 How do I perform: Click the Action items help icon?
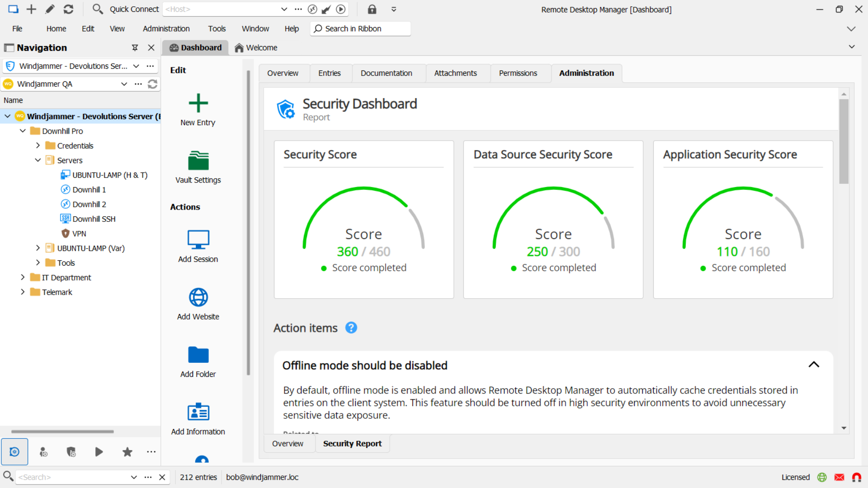351,328
